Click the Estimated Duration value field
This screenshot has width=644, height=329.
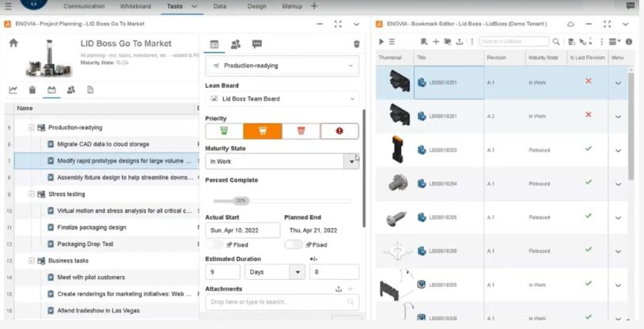(222, 272)
